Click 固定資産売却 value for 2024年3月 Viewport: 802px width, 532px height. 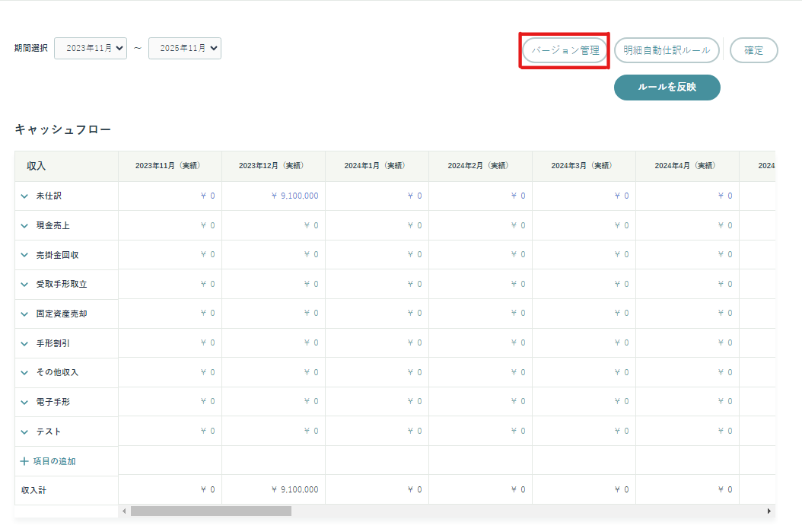click(622, 314)
